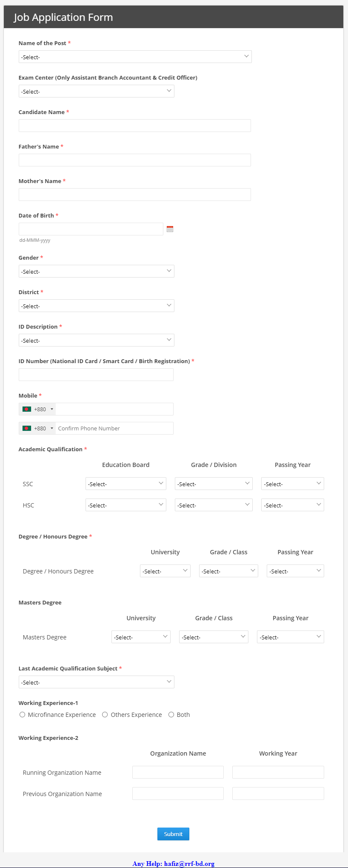
Task: Select Microfinance Experience radio option
Action: (22, 715)
